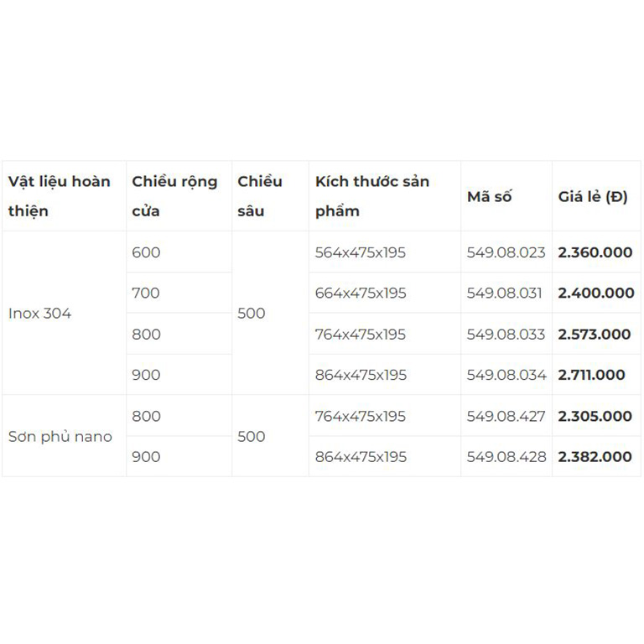Click the 'Vật liệu hoàn thiện' column header
644x644 pixels.
[60, 196]
